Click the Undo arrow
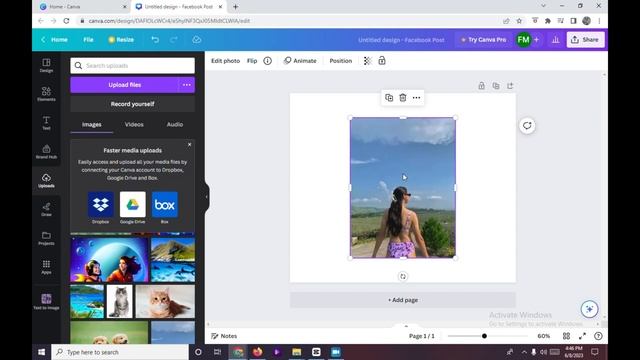640x360 pixels. 155,40
